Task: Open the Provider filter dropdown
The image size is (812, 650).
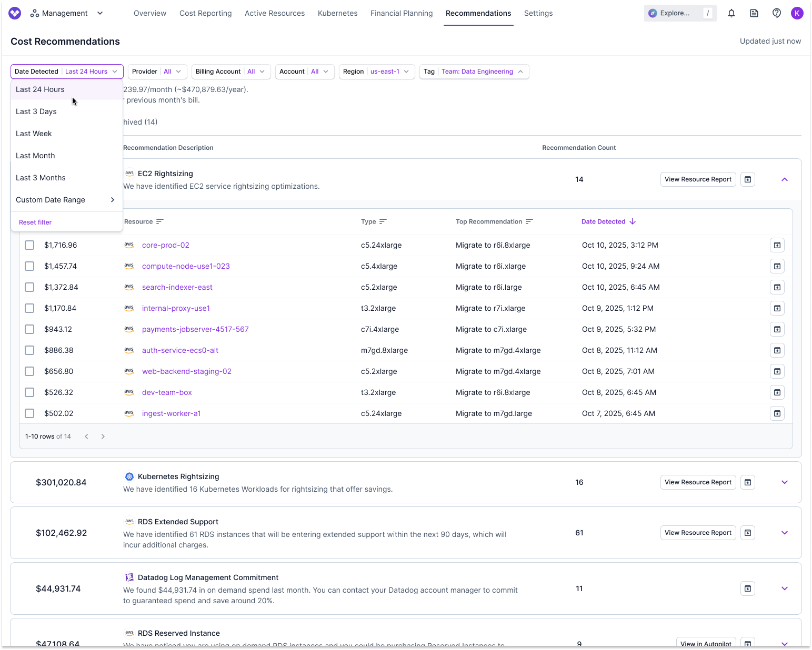Action: (x=157, y=72)
